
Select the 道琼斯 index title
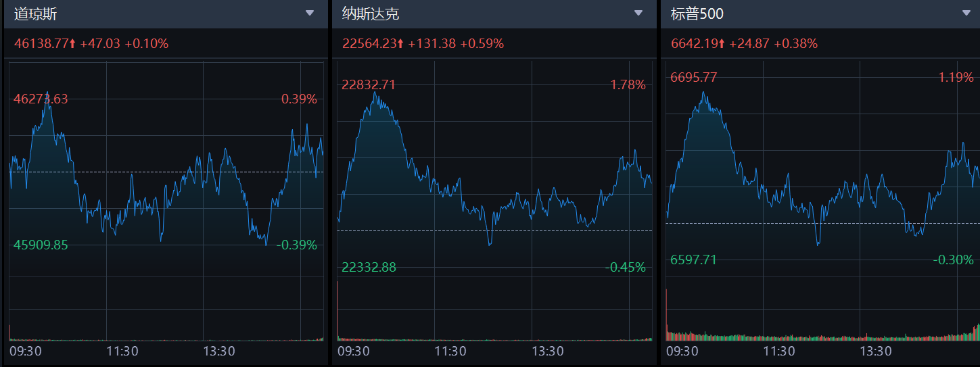click(x=35, y=14)
